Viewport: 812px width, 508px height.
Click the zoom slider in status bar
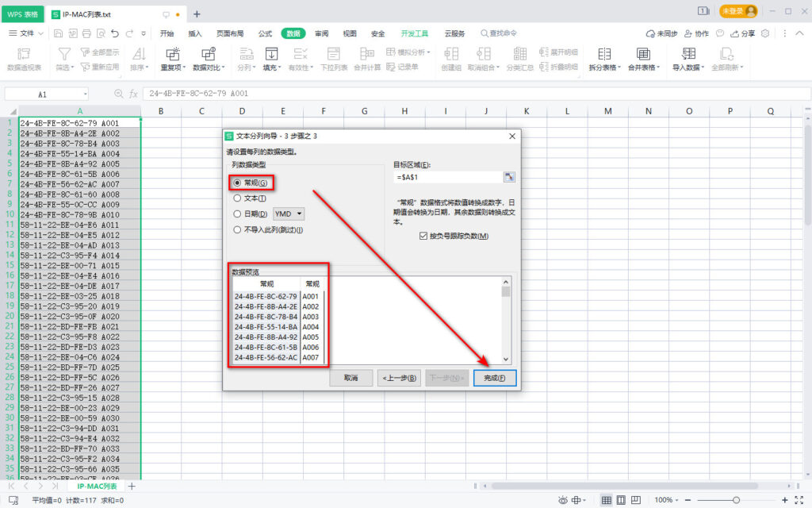(737, 500)
